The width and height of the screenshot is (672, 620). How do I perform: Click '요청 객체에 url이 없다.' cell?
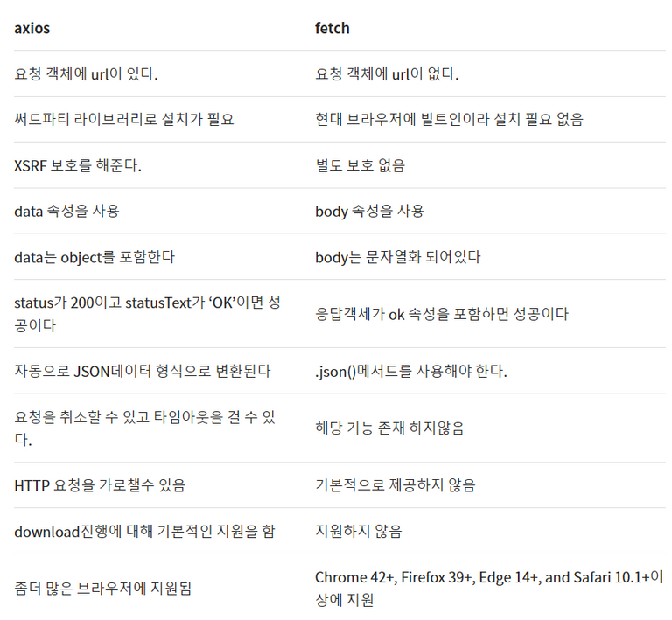tap(387, 74)
